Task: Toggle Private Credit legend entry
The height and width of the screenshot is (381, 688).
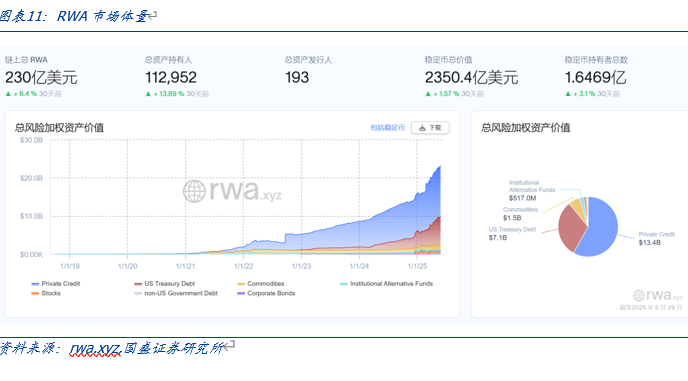Action: [56, 284]
